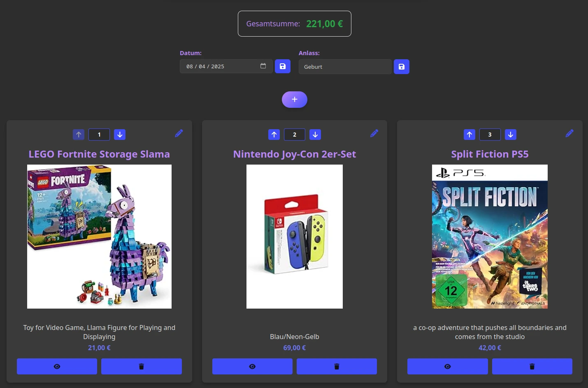Screen dimensions: 588x388
Task: Add a new wish with plus button
Action: pyautogui.click(x=295, y=100)
